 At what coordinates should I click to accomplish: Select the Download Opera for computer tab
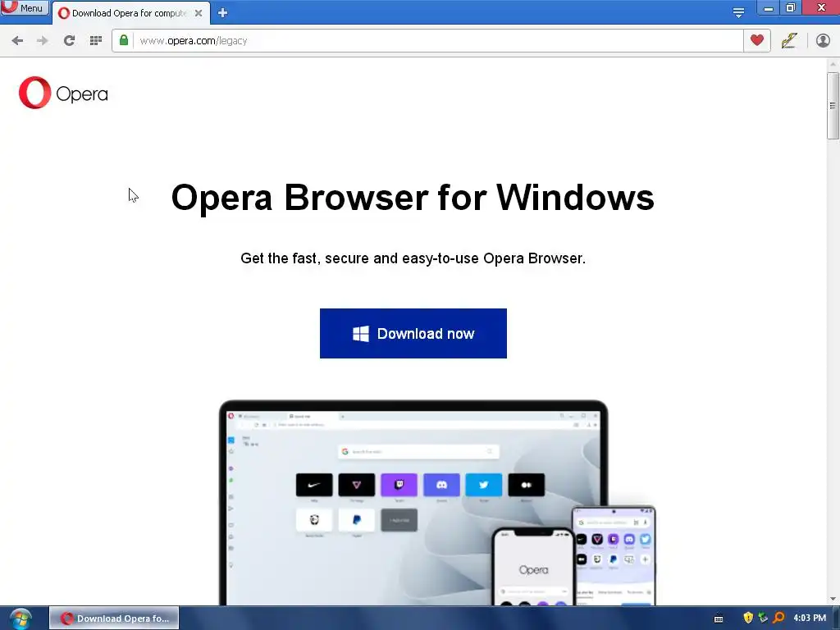coord(129,13)
